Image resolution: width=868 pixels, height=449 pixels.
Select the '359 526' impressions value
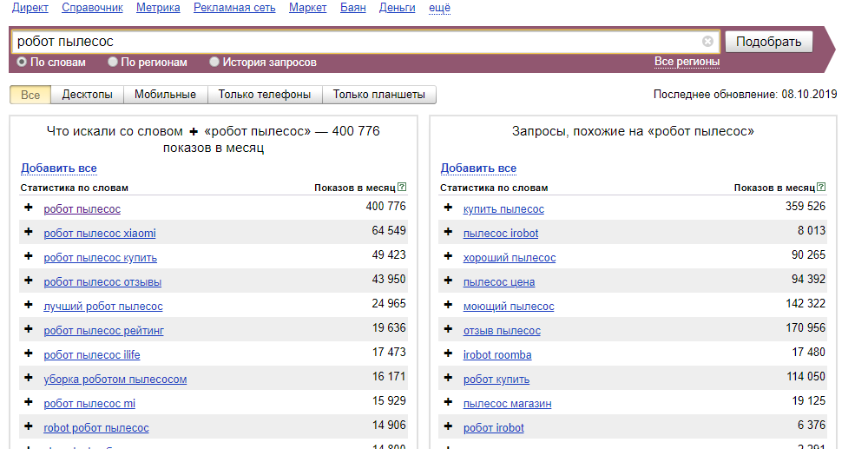[x=806, y=206]
